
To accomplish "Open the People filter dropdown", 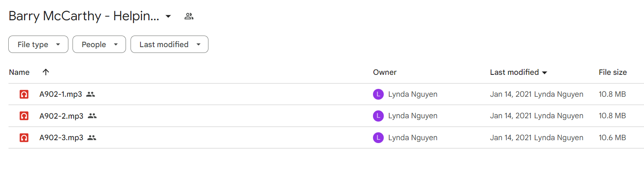I will point(99,44).
